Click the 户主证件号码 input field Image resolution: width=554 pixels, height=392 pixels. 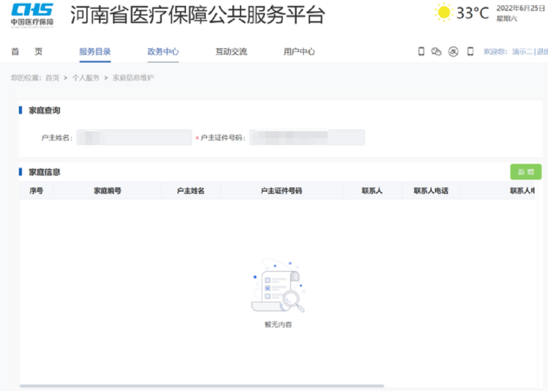(x=307, y=137)
